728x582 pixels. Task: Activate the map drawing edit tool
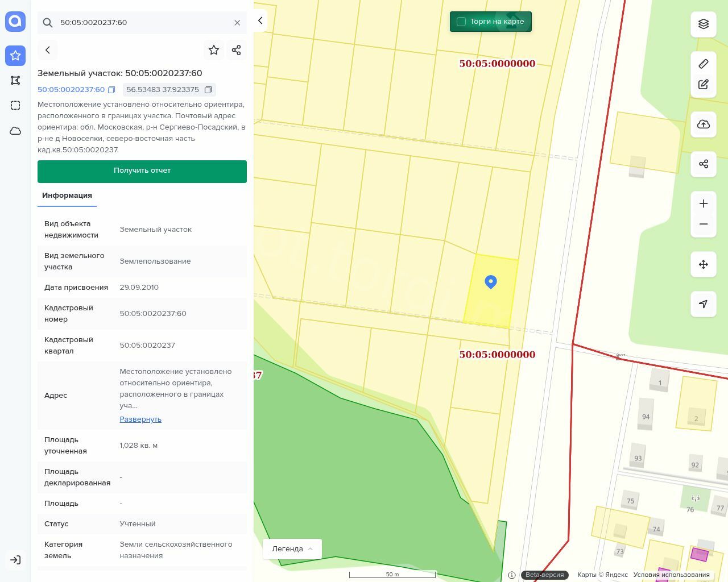point(704,85)
